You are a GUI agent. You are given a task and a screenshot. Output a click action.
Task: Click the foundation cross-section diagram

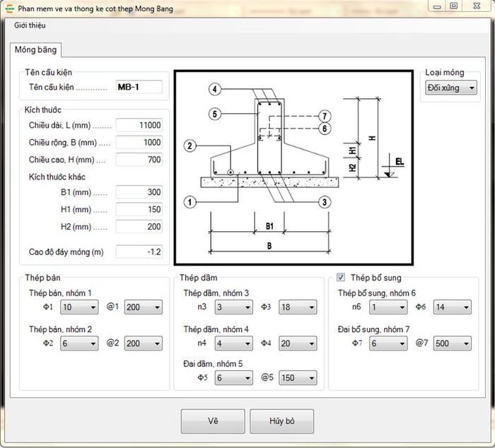pyautogui.click(x=293, y=167)
